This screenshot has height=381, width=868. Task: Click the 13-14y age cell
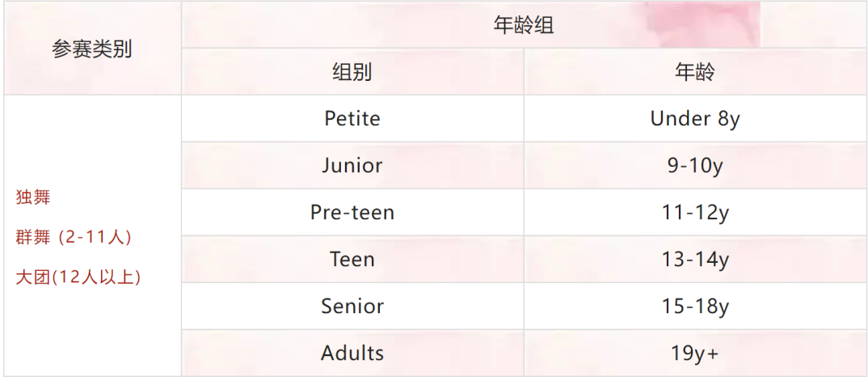(x=695, y=259)
